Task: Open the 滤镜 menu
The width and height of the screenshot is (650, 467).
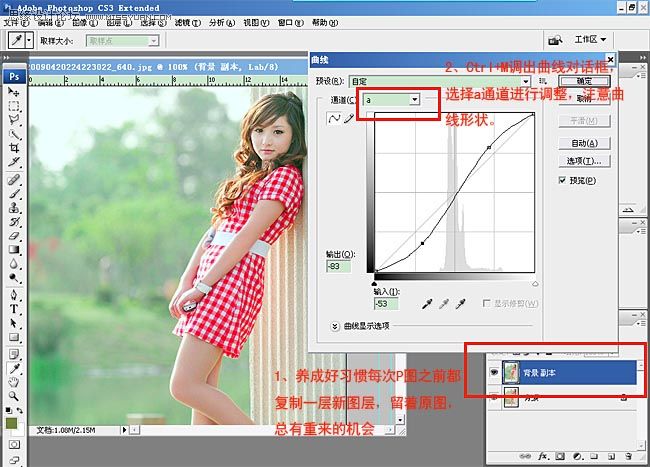Action: click(x=187, y=22)
